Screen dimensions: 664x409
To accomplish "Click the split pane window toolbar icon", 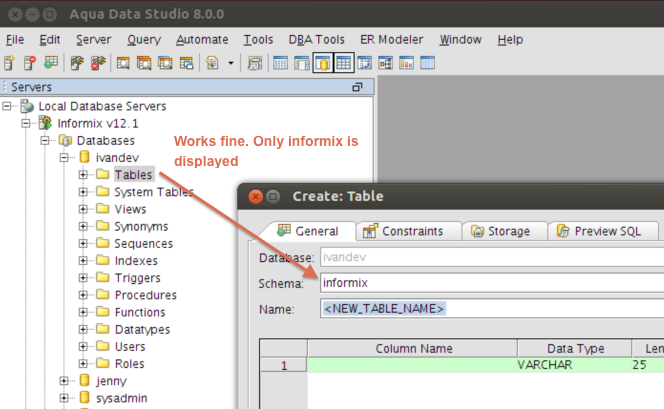I will 302,63.
